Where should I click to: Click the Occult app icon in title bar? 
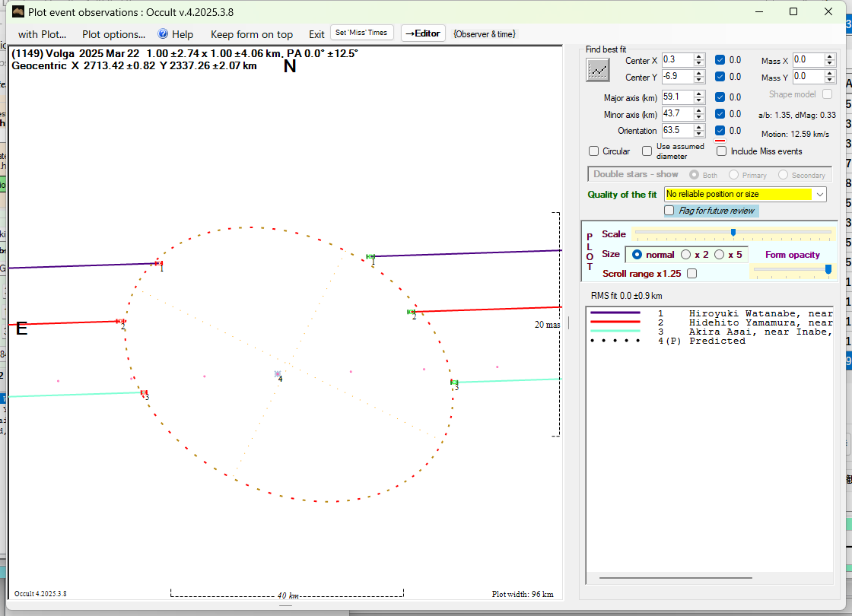point(18,12)
